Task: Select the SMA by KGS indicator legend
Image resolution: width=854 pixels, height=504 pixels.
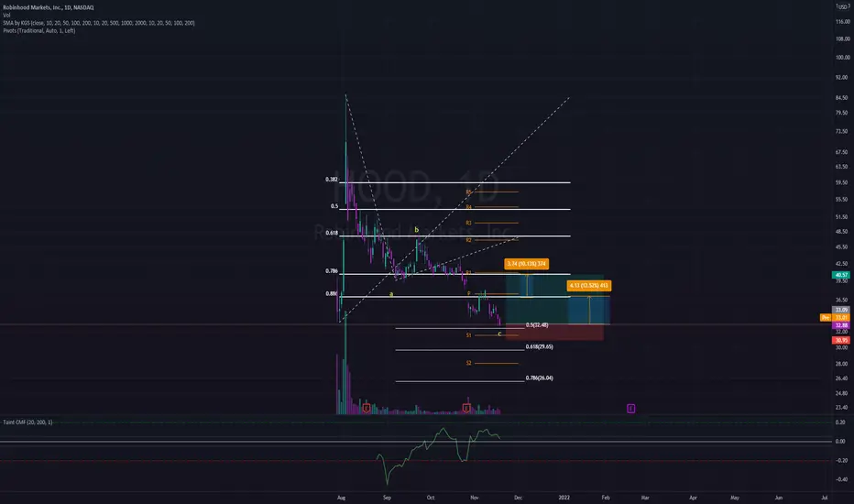Action: pos(99,23)
